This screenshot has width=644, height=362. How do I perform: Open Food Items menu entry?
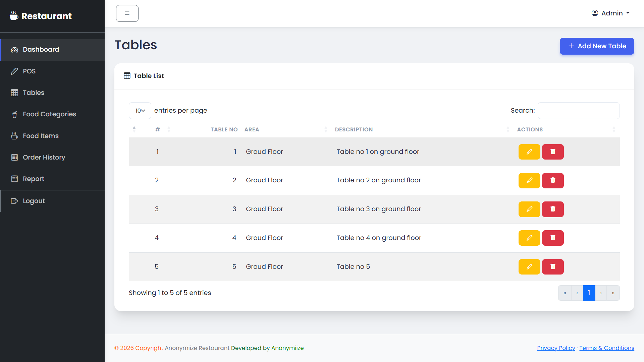click(52, 136)
